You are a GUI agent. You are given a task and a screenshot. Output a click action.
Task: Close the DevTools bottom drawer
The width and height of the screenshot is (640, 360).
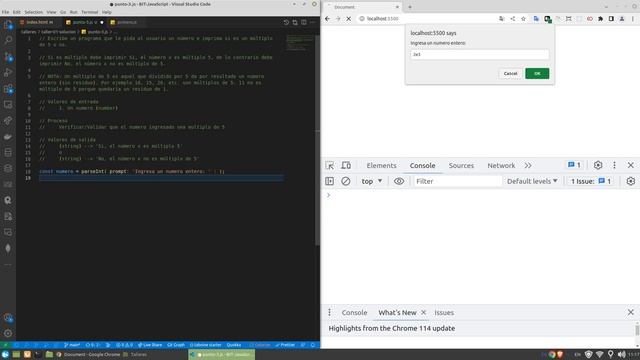click(631, 312)
